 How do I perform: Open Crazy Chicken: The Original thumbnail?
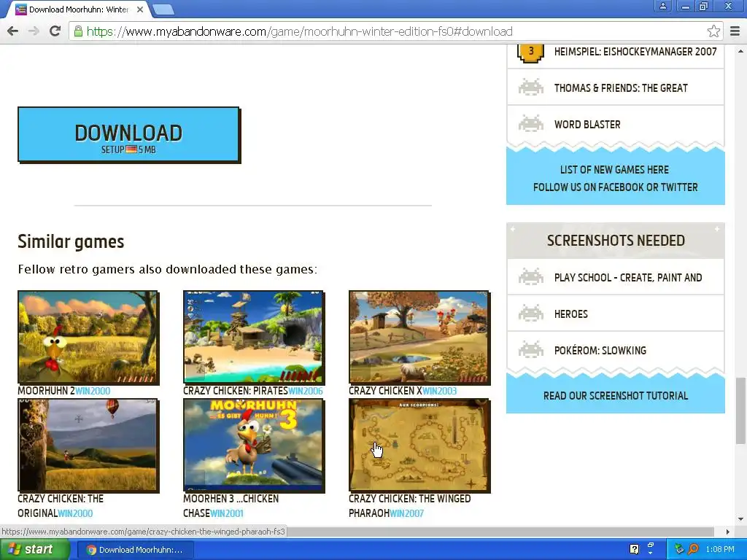click(88, 446)
